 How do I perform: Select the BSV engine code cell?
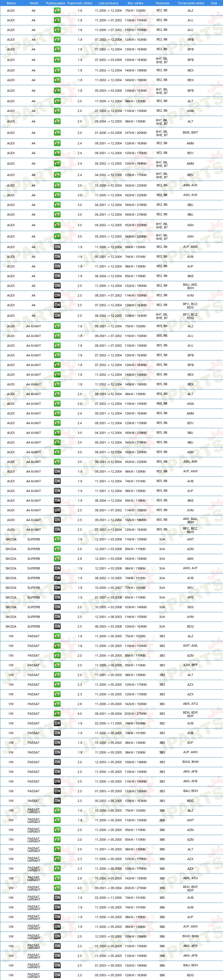[x=191, y=588]
